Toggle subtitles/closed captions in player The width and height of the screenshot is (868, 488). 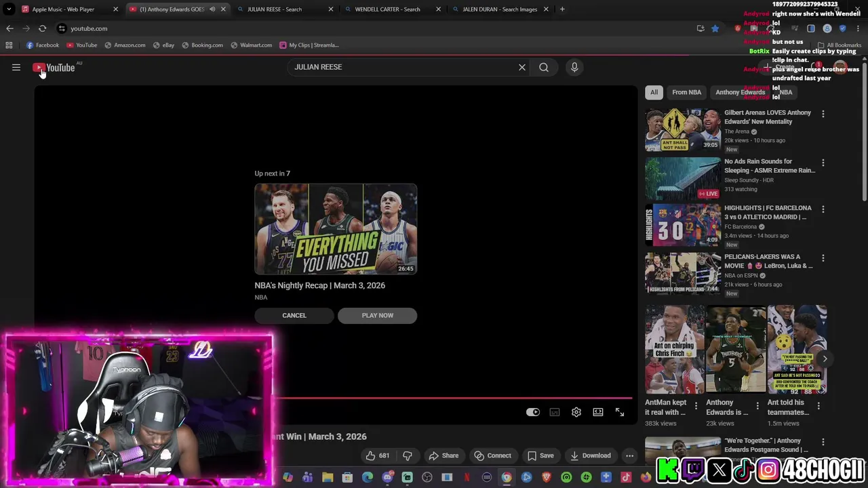(555, 412)
